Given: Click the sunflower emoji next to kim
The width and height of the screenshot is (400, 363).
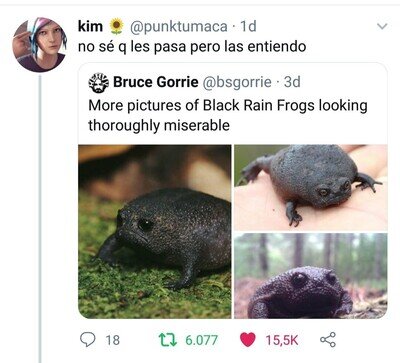Looking at the screenshot, I should pyautogui.click(x=116, y=26).
